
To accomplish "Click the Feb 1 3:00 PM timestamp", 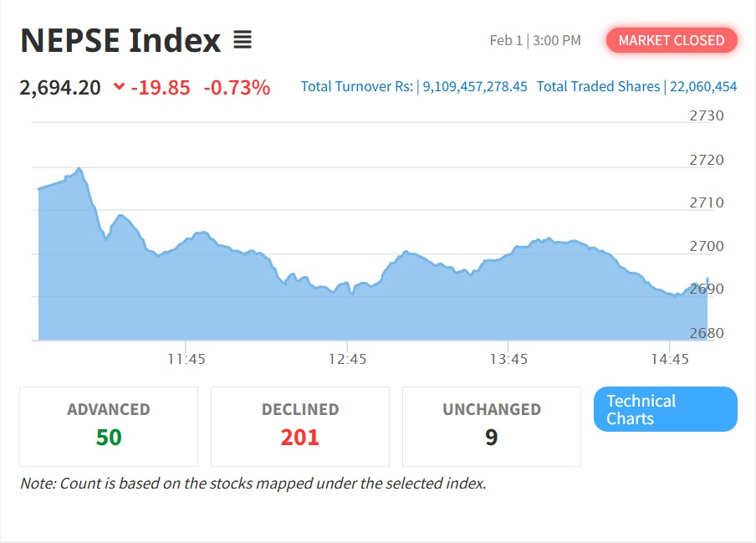I will [535, 40].
